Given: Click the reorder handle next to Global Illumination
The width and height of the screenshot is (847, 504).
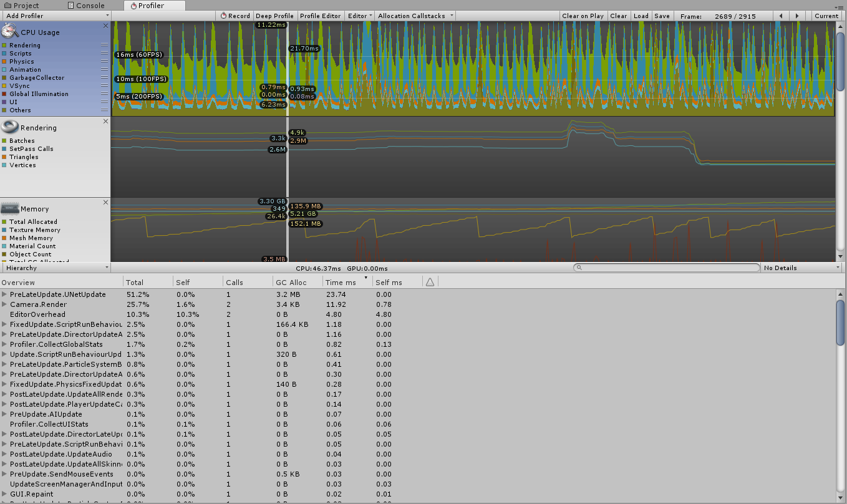Looking at the screenshot, I should coord(105,94).
